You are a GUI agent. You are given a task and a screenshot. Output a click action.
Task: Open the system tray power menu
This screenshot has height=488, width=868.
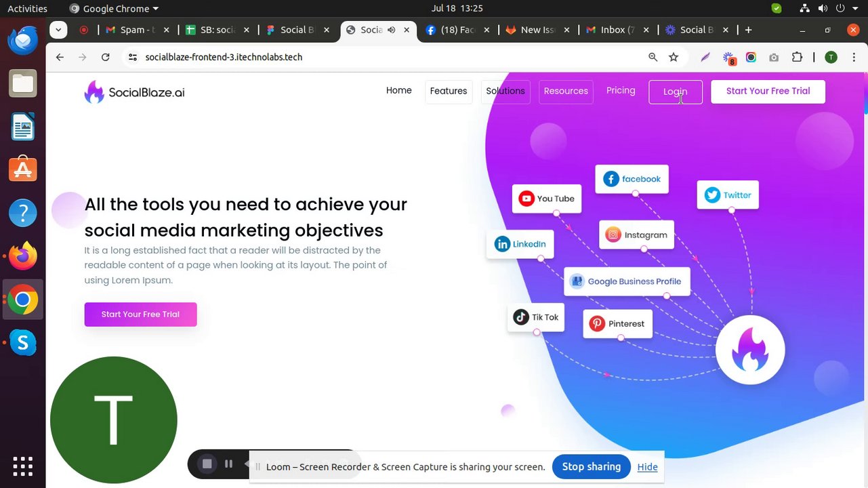click(841, 9)
